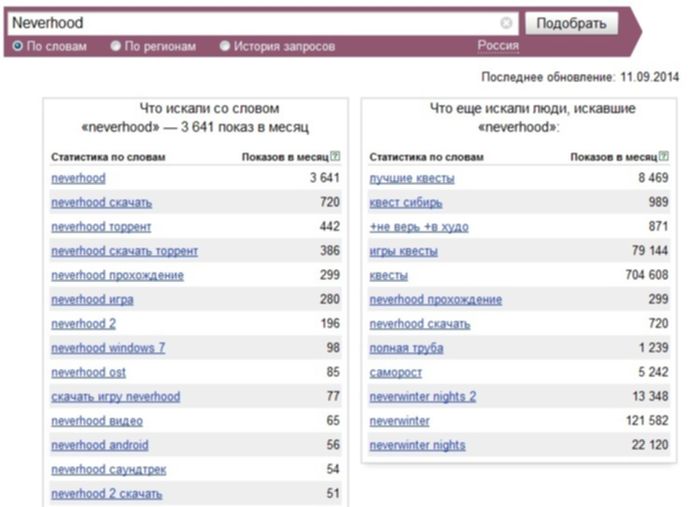Open the 'игры квесты' link
Viewport: 688px width, 507px height.
(x=403, y=251)
